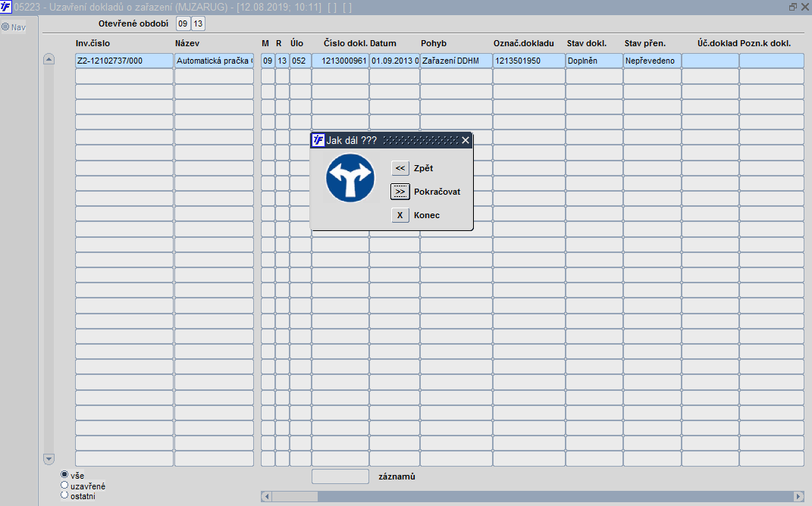Click the records up arrow

49,59
